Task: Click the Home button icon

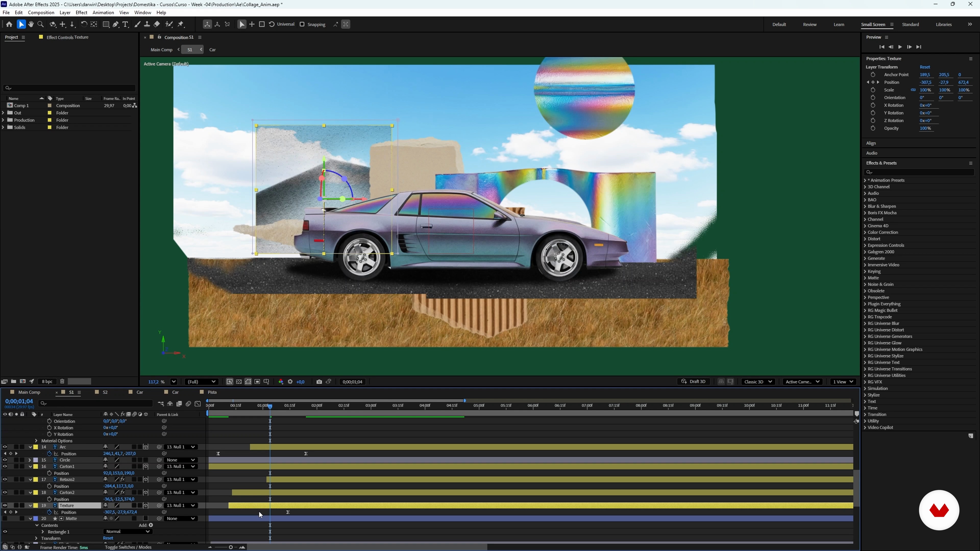Action: coord(9,24)
